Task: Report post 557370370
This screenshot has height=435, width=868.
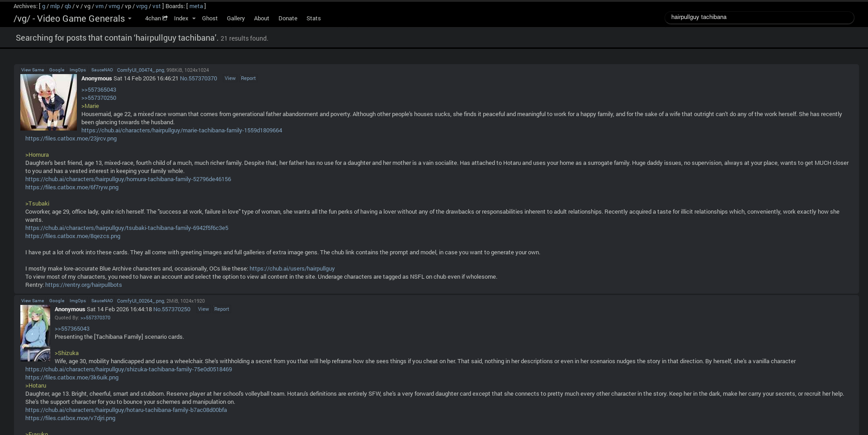Action: pyautogui.click(x=248, y=78)
